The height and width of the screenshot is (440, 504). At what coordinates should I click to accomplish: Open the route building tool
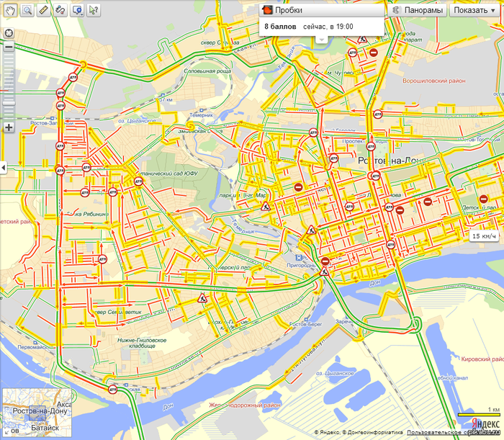pos(60,10)
